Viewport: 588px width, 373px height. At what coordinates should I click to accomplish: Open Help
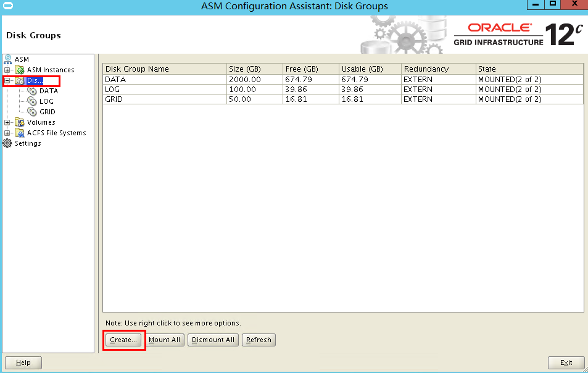23,363
